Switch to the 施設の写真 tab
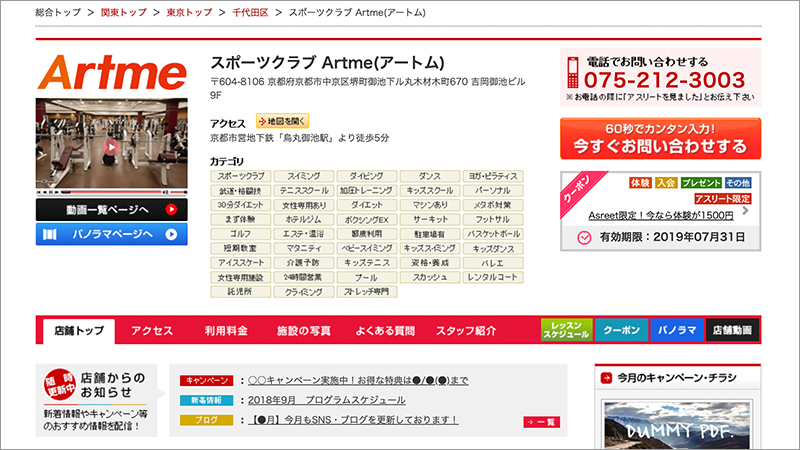The width and height of the screenshot is (800, 450). 304,331
